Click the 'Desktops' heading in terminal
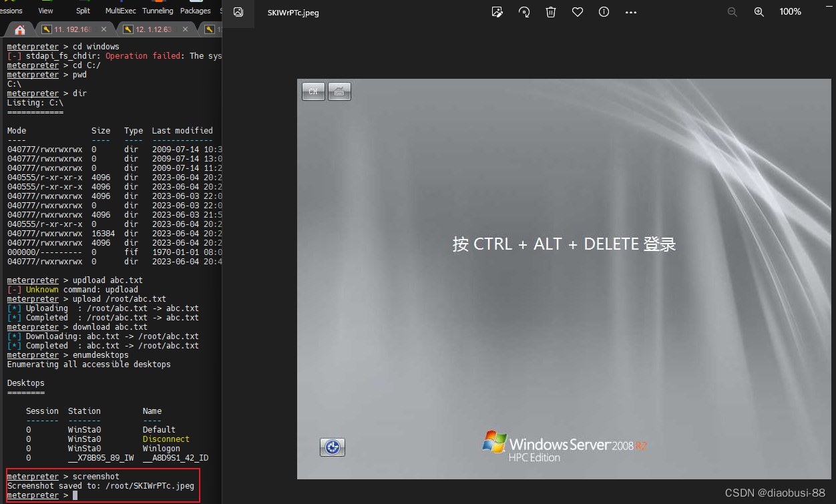This screenshot has height=504, width=836. (x=26, y=383)
